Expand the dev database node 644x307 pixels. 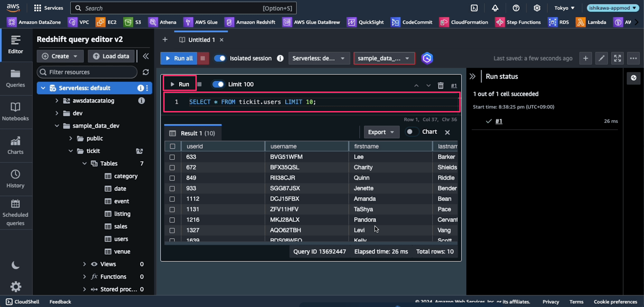pyautogui.click(x=57, y=113)
